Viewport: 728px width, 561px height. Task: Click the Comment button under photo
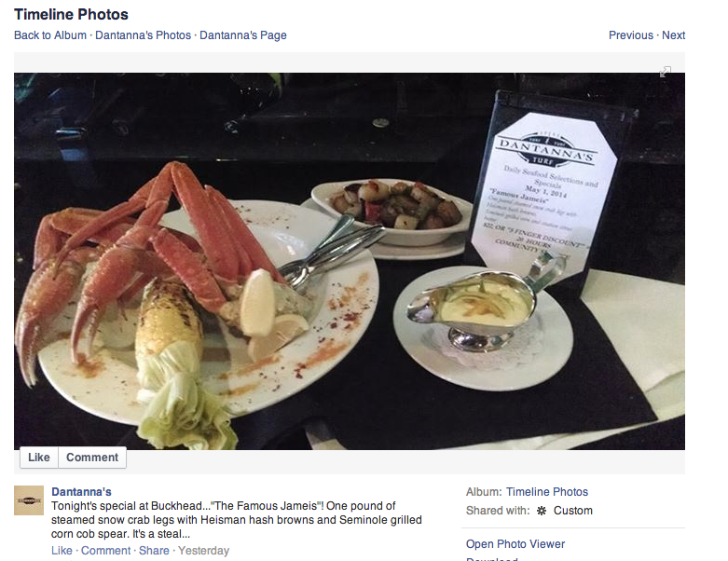[x=92, y=457]
